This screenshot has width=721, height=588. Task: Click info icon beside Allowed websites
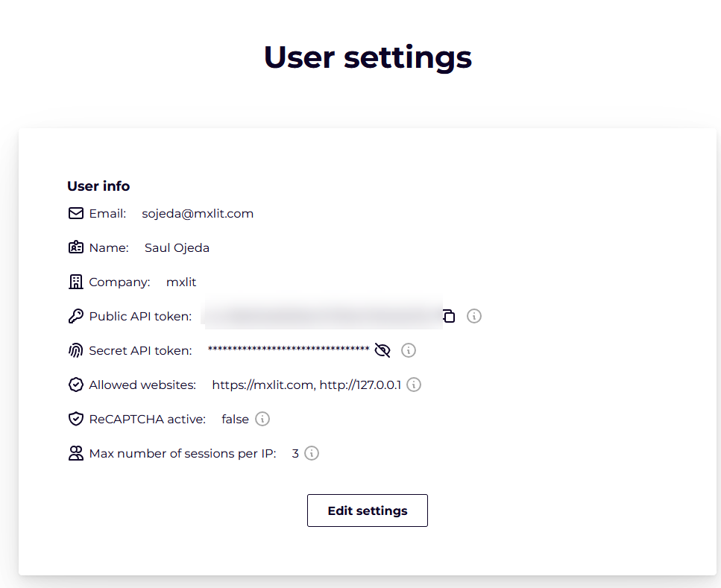[414, 385]
